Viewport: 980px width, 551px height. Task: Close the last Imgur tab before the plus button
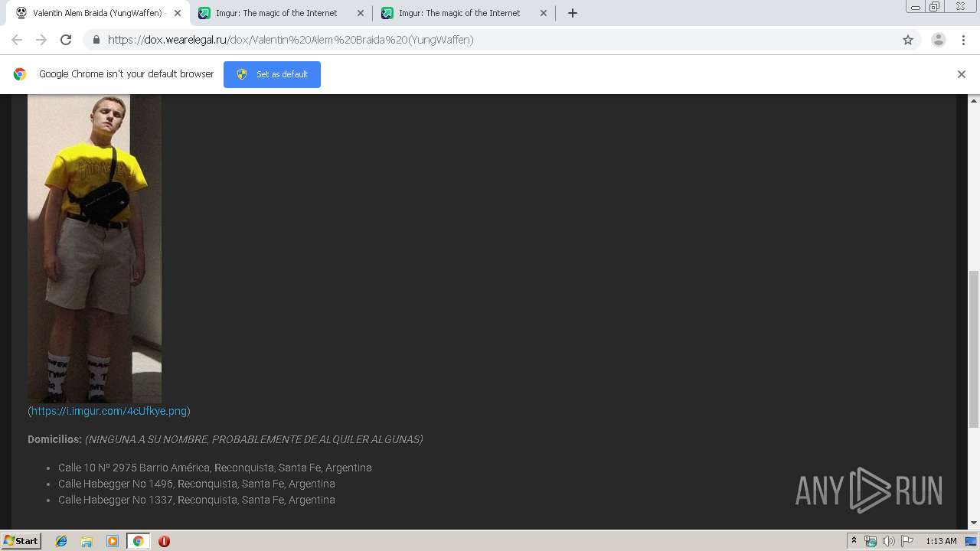point(544,13)
